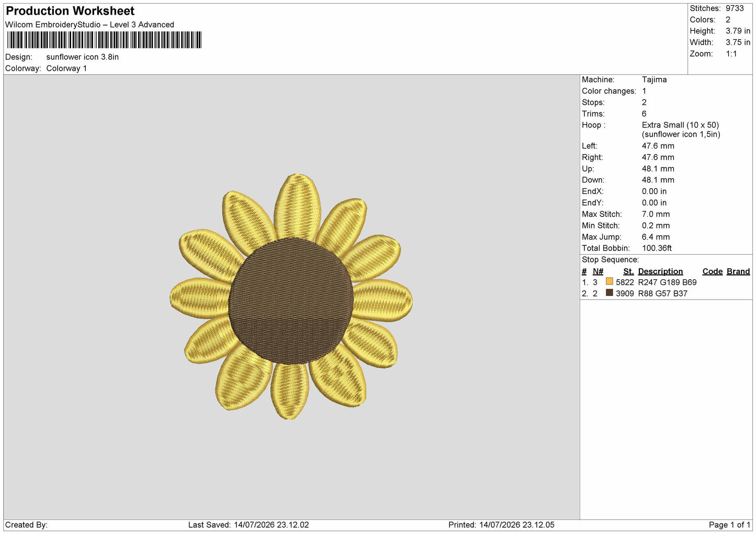Click the Machine value Tajima
Image resolution: width=756 pixels, height=534 pixels.
pyautogui.click(x=655, y=80)
